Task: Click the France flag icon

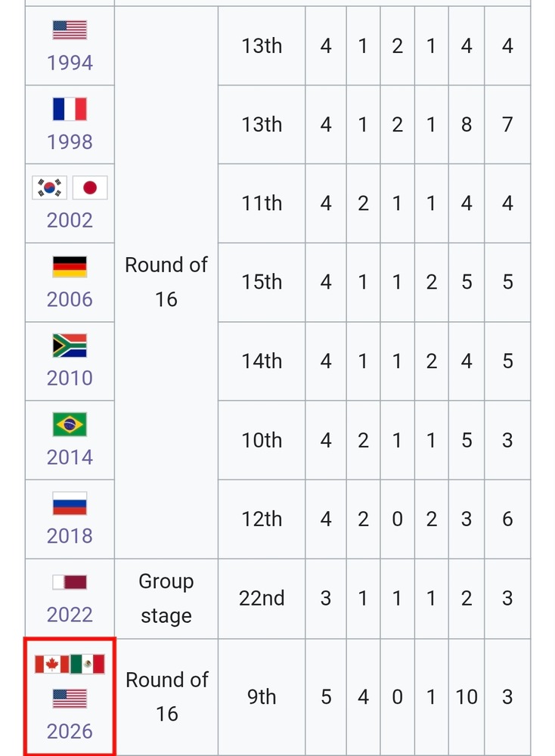Action: pyautogui.click(x=70, y=109)
